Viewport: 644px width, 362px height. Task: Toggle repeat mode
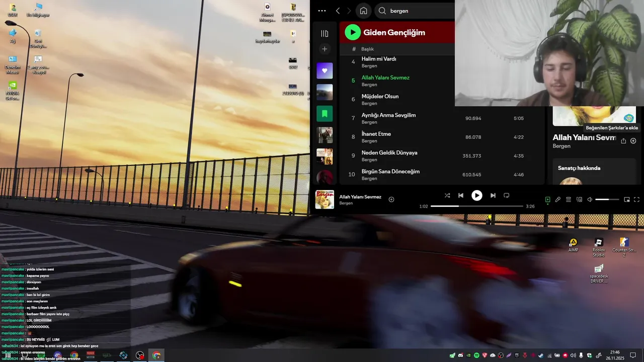(x=507, y=196)
